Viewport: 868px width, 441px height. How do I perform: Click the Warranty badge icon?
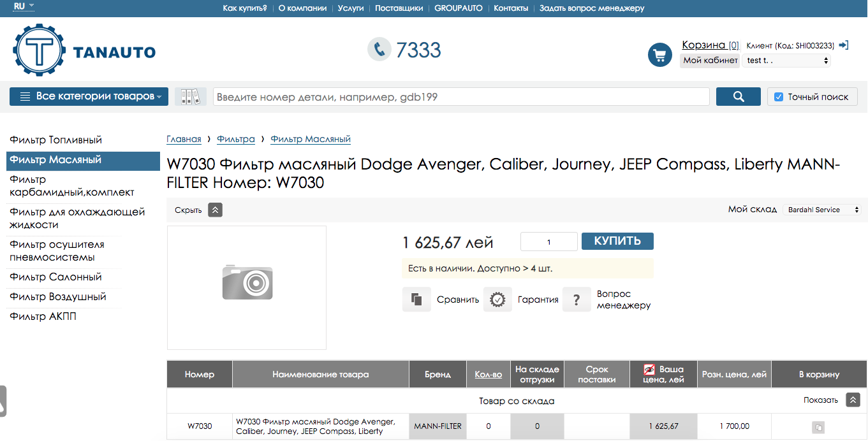point(497,300)
